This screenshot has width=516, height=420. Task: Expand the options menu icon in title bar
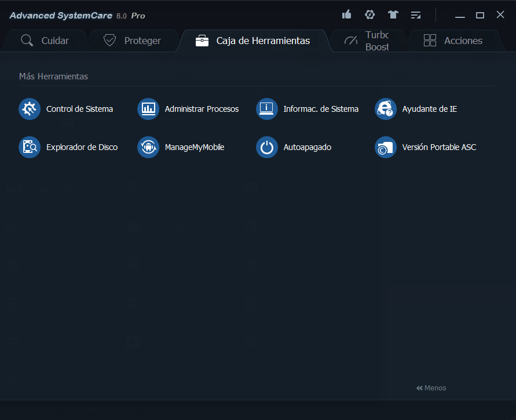[x=416, y=15]
